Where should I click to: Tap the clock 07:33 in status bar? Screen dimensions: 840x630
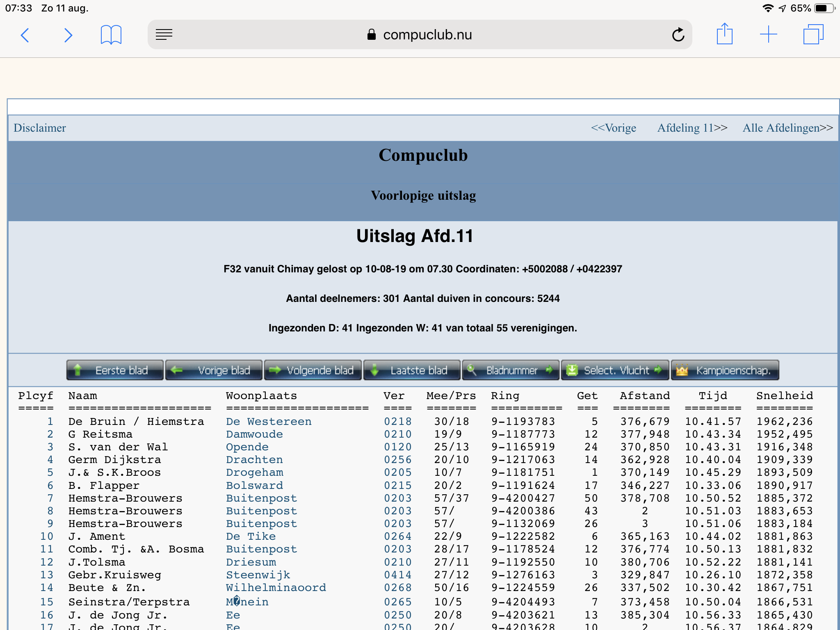(18, 8)
